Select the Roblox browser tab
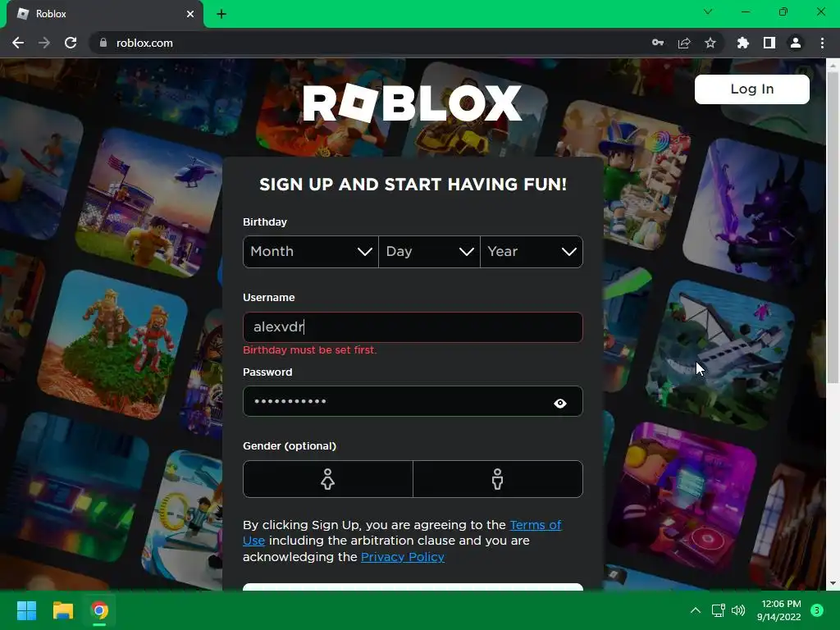This screenshot has width=840, height=630. pyautogui.click(x=105, y=14)
